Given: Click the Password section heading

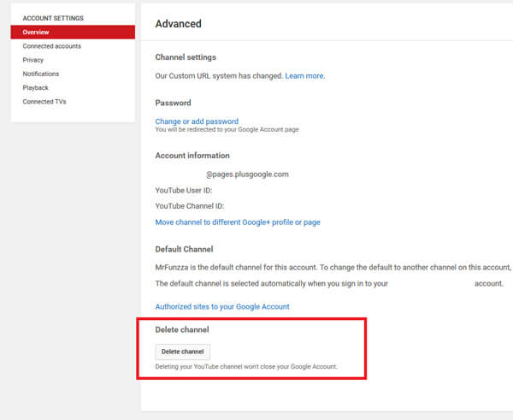Looking at the screenshot, I should click(x=173, y=103).
